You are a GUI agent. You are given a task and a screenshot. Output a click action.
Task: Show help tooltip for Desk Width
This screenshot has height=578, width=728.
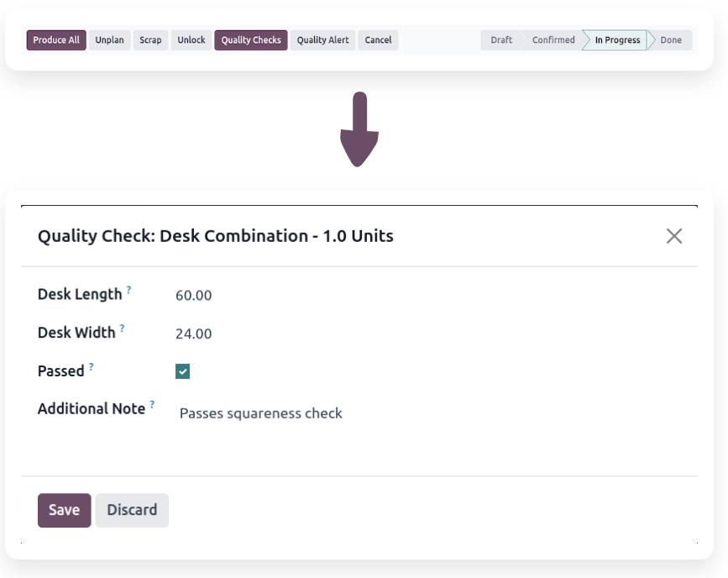pos(122,328)
